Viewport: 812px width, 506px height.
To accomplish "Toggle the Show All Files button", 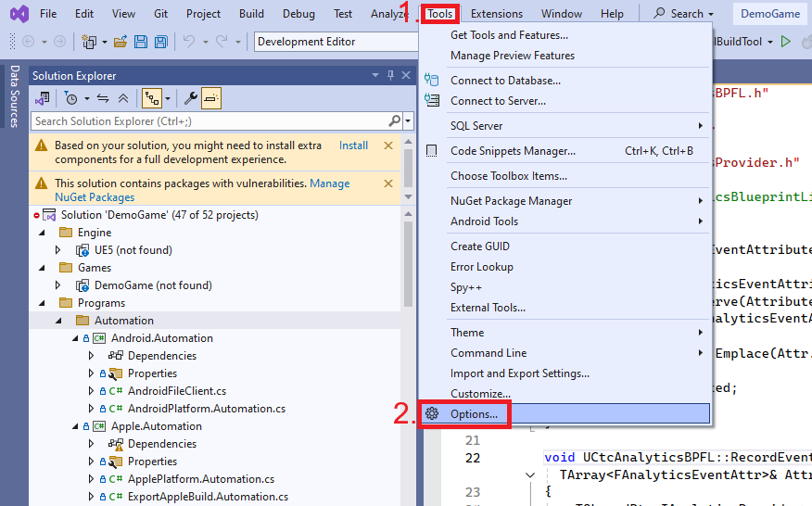I will 152,98.
